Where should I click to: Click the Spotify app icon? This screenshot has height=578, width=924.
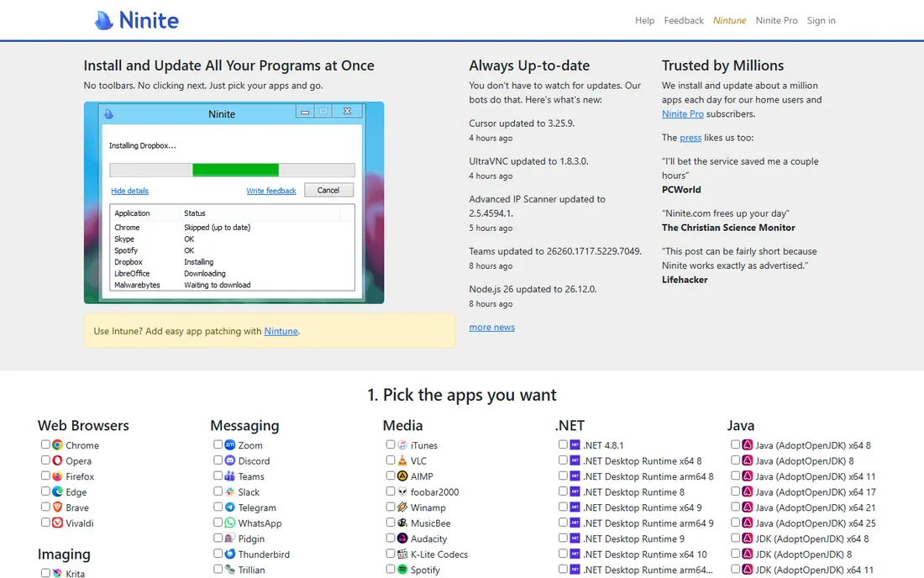tap(402, 569)
